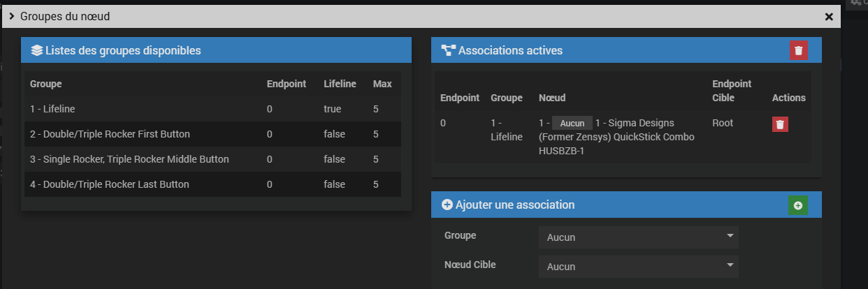868x289 pixels.
Task: Click the Actions column header
Action: [x=788, y=98]
